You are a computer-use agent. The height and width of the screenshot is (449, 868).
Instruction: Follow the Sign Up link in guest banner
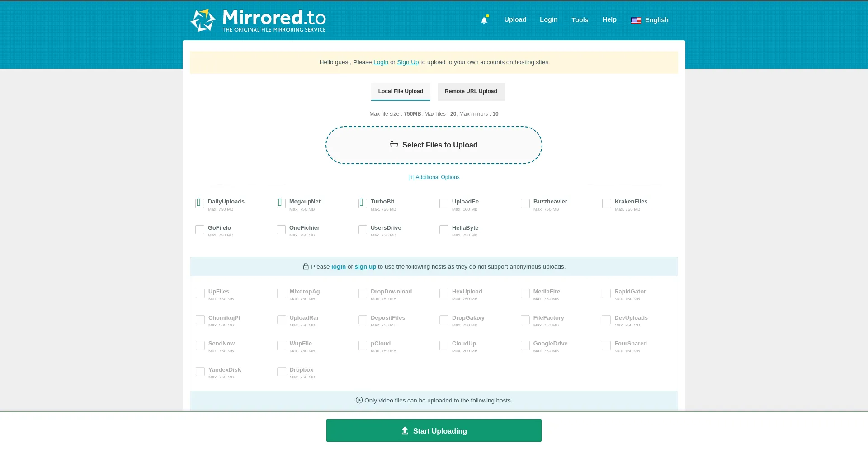[x=408, y=62]
